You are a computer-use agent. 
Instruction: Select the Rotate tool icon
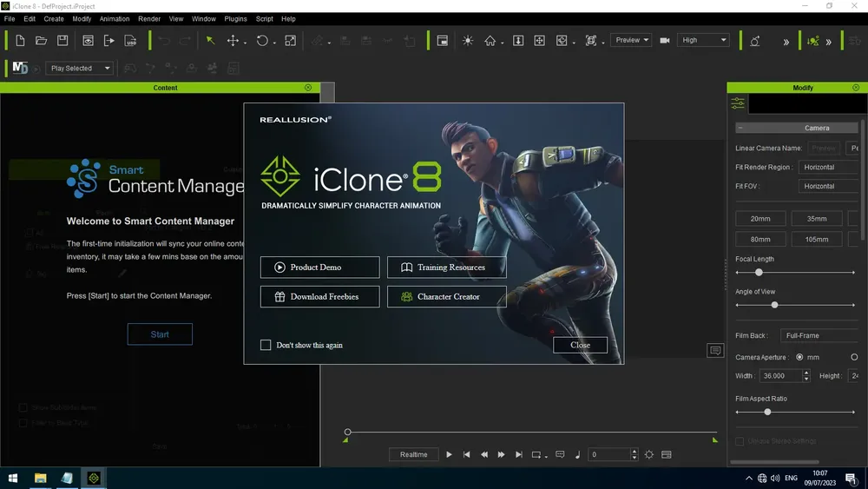[262, 41]
